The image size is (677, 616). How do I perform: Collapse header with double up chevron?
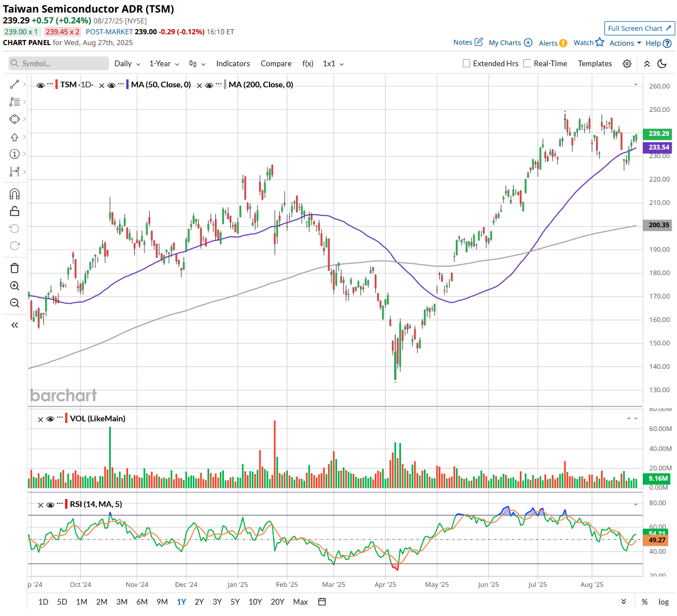click(x=647, y=64)
